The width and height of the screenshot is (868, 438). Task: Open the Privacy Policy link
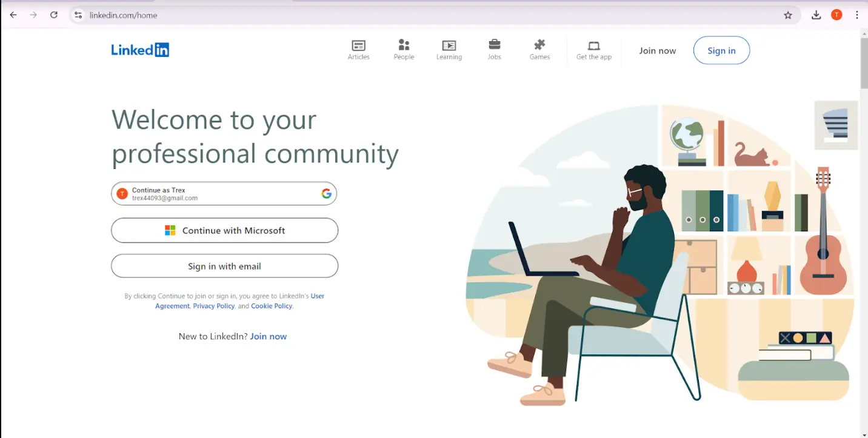pos(213,305)
